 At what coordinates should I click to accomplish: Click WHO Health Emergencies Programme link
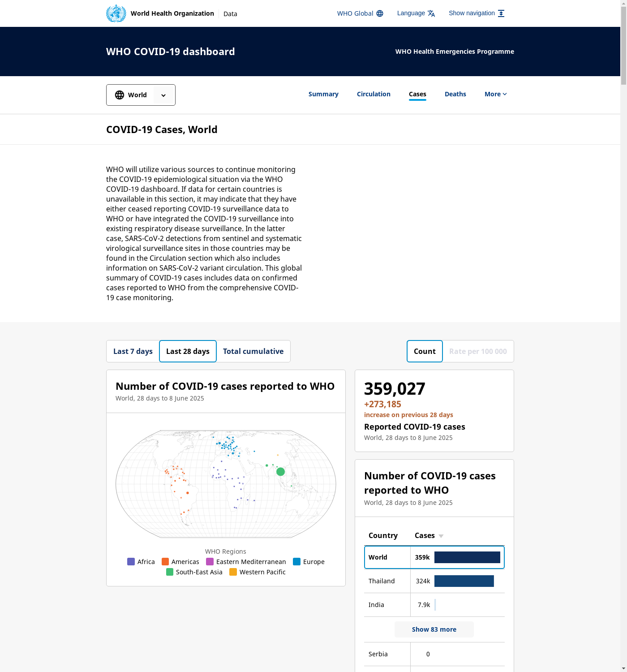[455, 52]
